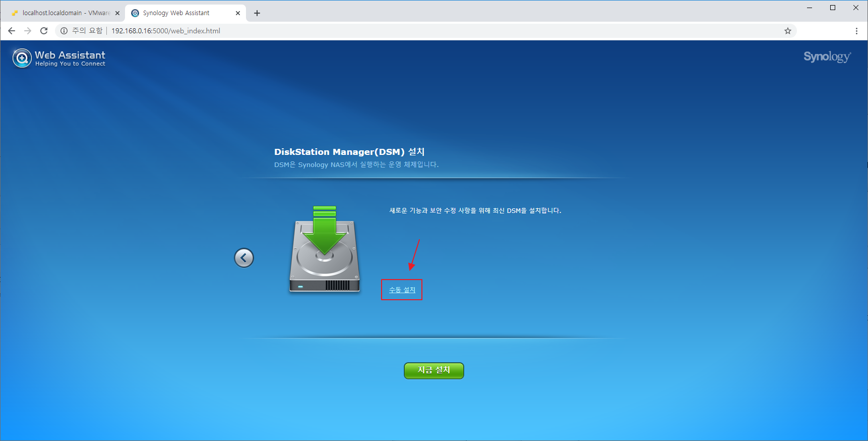The image size is (868, 441).
Task: Minimize the browser window
Action: coord(810,8)
